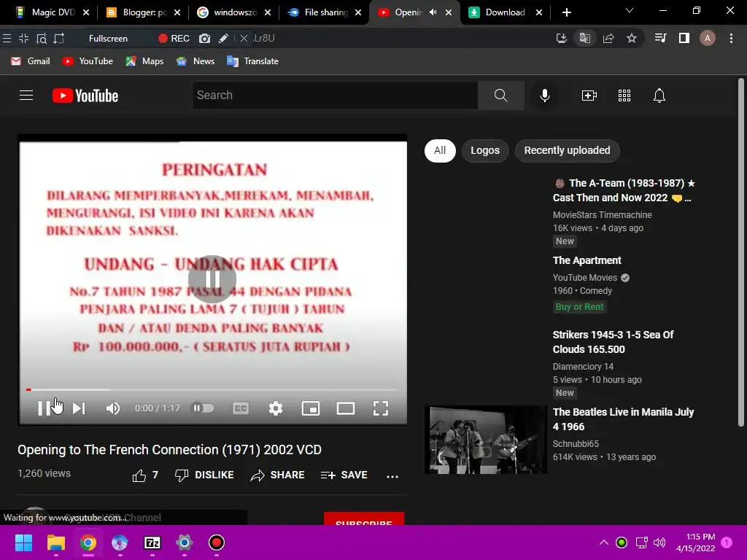Open the more actions ellipsis
Viewport: 747px width, 560px height.
click(x=392, y=476)
